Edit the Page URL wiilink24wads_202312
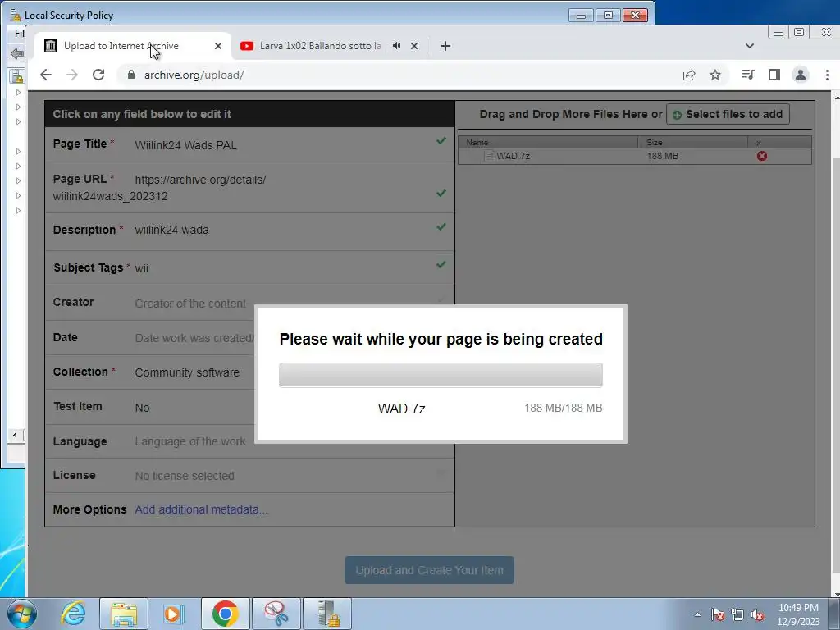The image size is (840, 630). point(111,196)
